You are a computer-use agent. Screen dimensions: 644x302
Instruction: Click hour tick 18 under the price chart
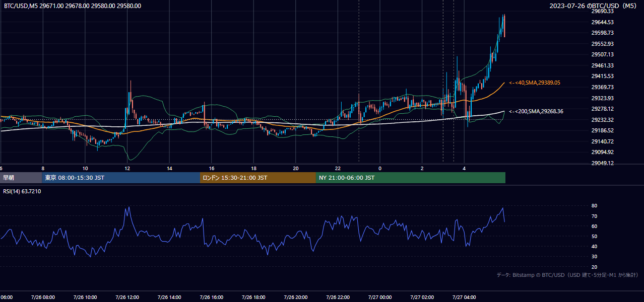point(253,169)
